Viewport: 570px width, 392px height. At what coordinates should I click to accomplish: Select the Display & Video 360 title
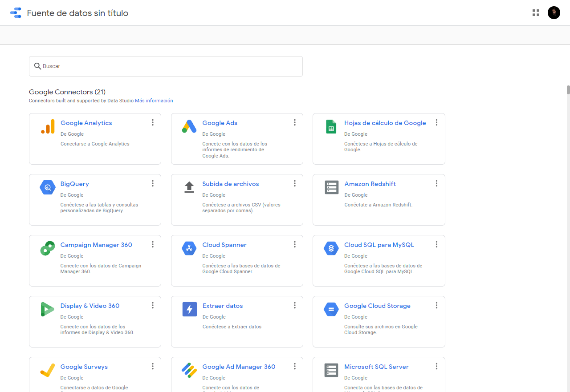90,306
